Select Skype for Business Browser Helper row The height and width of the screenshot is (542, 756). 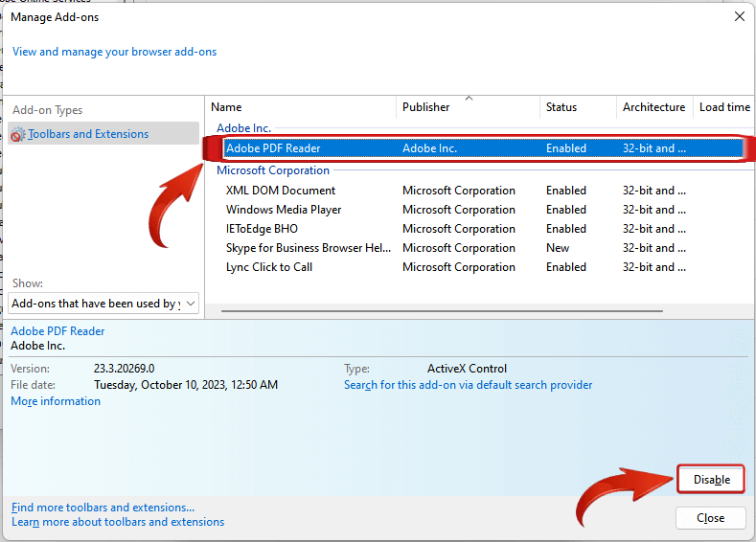308,248
